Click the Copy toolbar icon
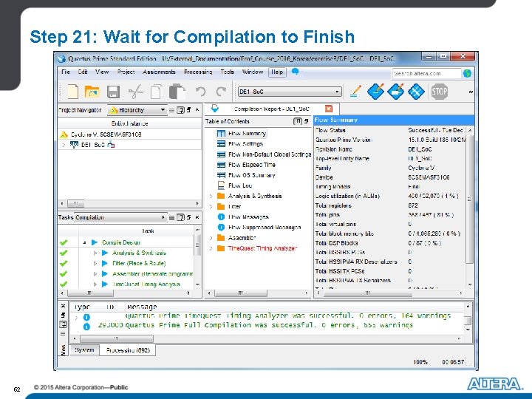This screenshot has height=399, width=532. pyautogui.click(x=156, y=92)
